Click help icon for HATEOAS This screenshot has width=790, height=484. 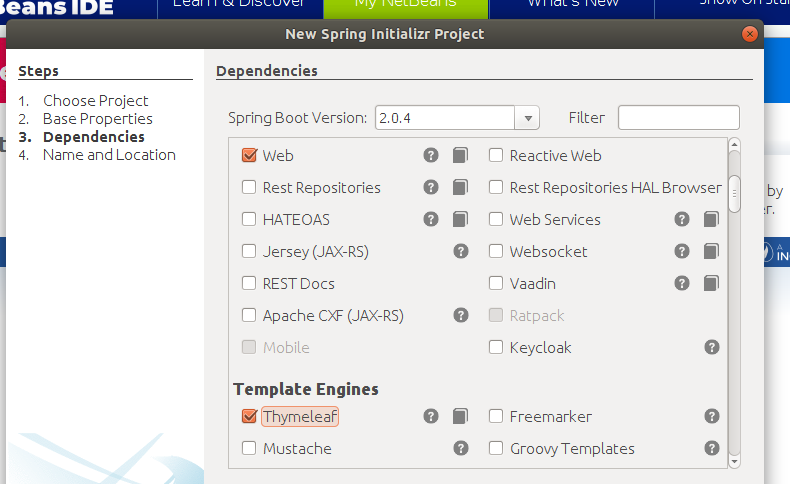(x=431, y=219)
